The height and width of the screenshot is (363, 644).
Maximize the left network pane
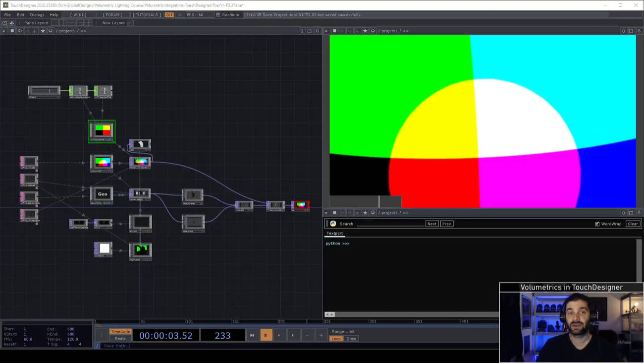[310, 31]
